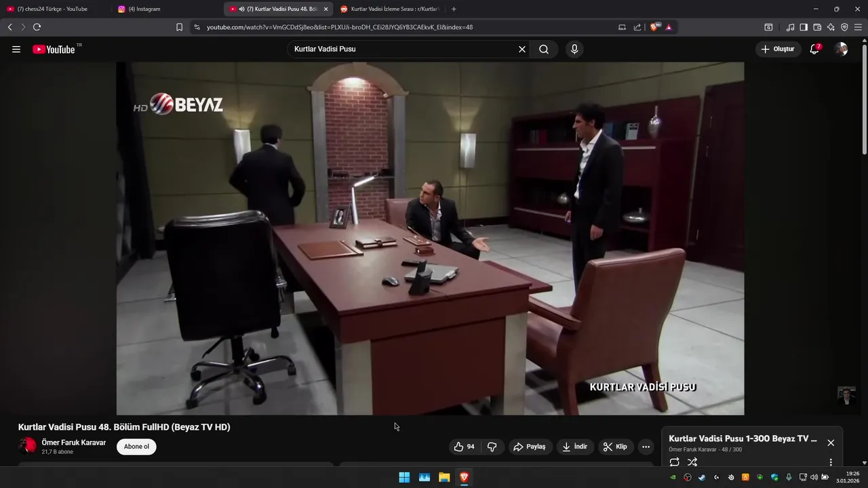
Task: Click the address bar URL
Action: click(x=340, y=27)
